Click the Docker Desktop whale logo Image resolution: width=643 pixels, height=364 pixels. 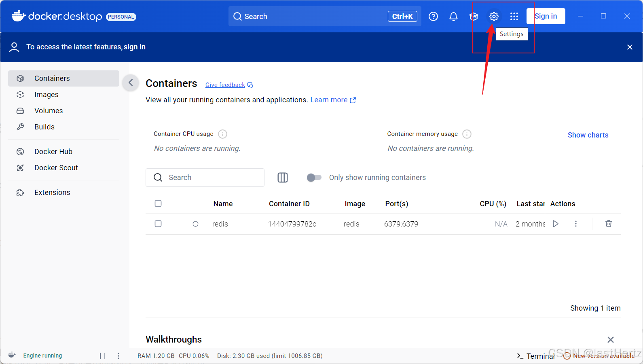pos(19,16)
